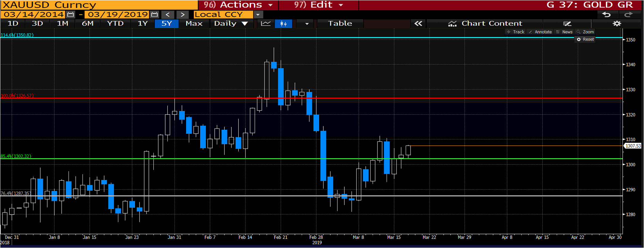Image resolution: width=644 pixels, height=248 pixels.
Task: Select the YTD range tab
Action: (x=115, y=24)
